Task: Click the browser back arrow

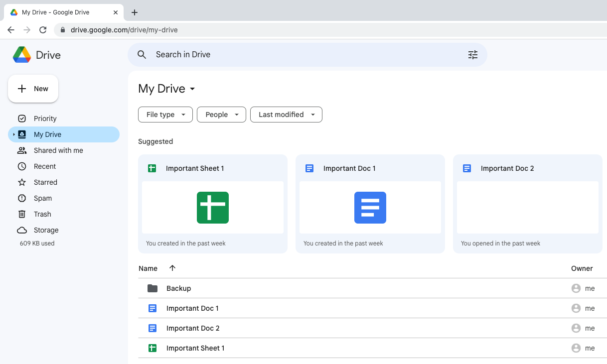Action: (11, 30)
